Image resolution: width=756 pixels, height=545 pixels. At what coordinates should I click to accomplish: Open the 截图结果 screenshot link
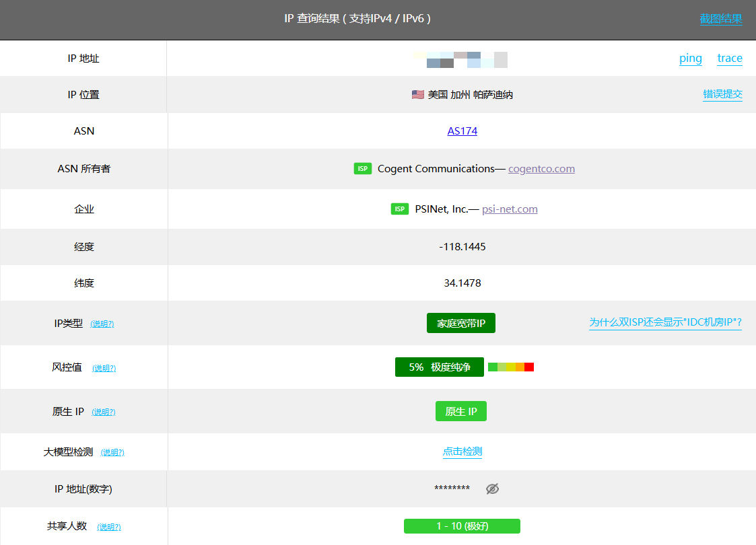coord(720,19)
